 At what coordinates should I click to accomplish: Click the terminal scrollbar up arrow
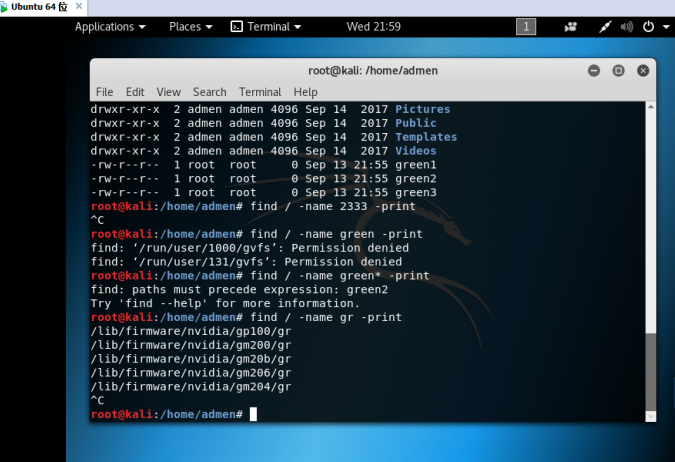[651, 107]
